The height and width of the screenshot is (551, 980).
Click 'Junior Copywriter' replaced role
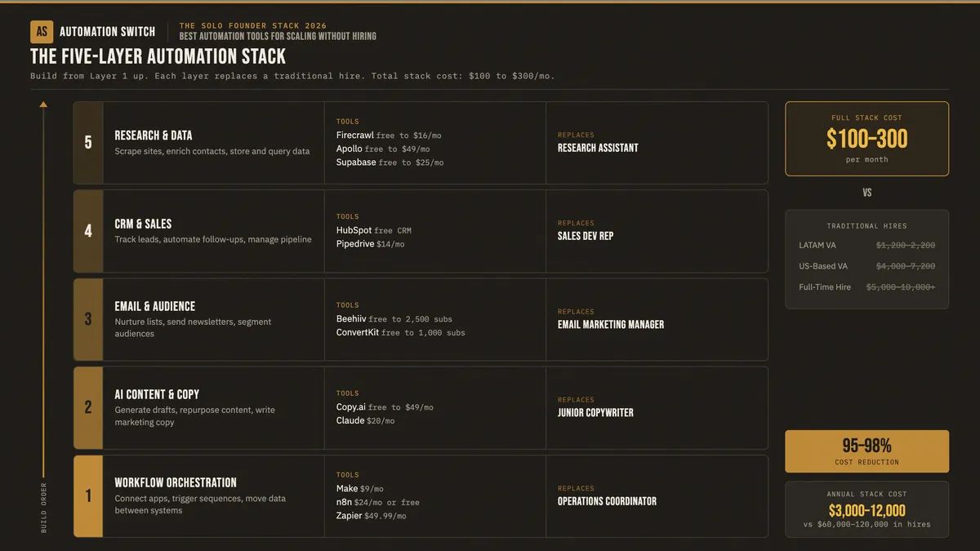click(595, 412)
